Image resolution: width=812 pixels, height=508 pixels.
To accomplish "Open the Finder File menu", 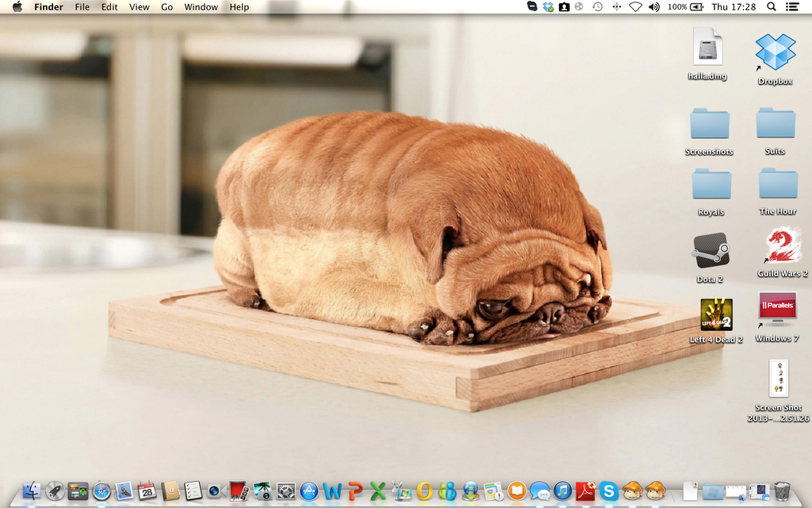I will (x=82, y=6).
